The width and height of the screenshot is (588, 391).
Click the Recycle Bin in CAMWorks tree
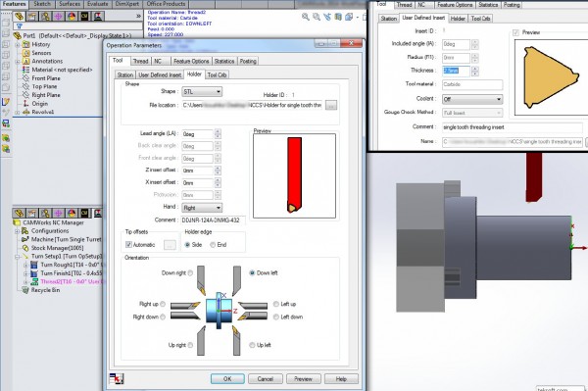coord(45,290)
